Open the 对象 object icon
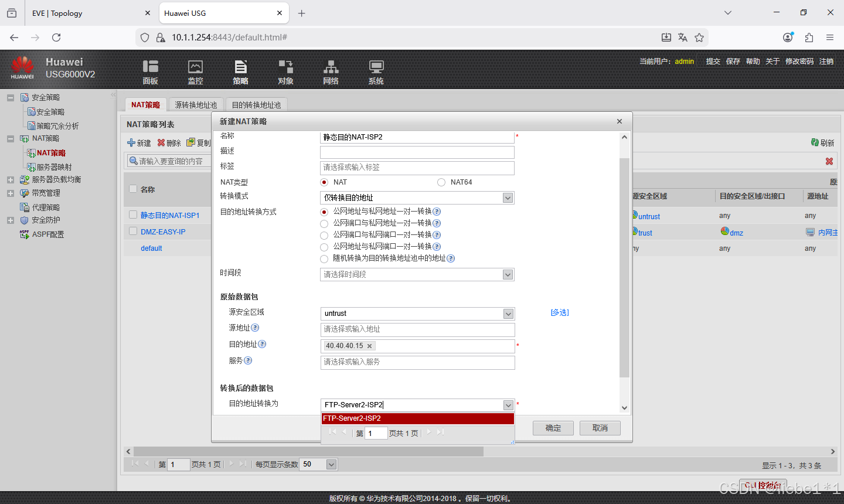The width and height of the screenshot is (844, 504). (285, 67)
